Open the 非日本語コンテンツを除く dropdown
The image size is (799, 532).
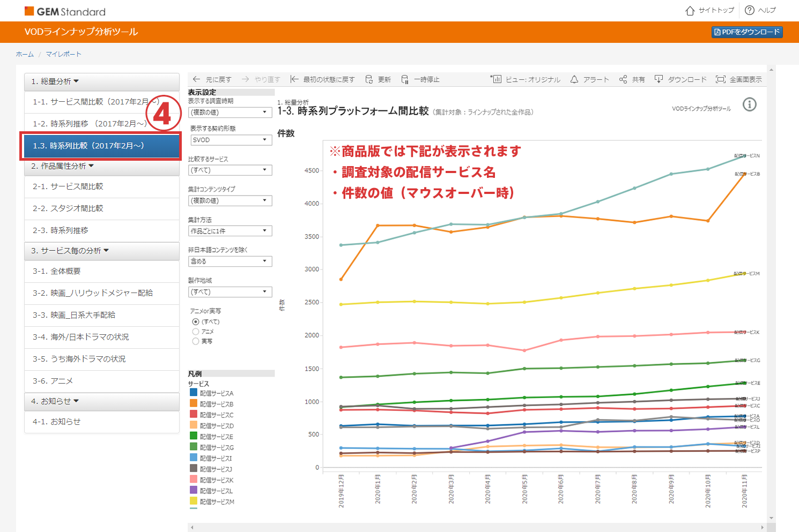[231, 261]
